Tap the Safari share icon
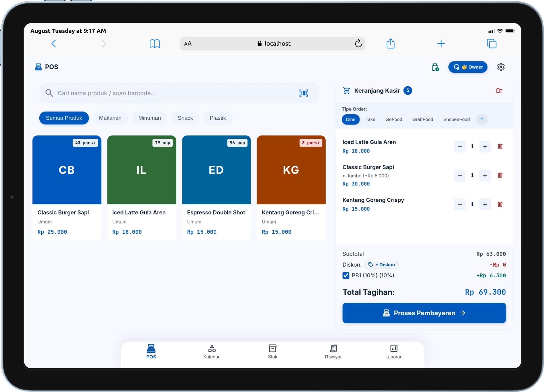 click(390, 44)
